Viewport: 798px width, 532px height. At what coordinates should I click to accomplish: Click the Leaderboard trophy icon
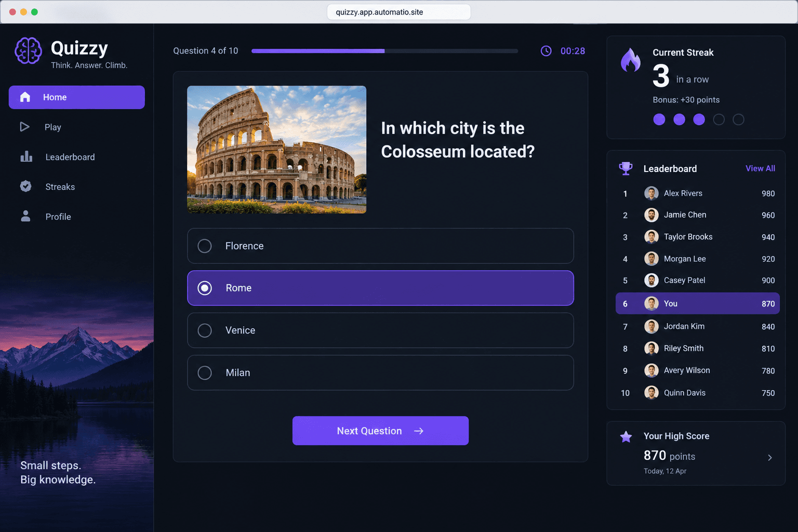[626, 168]
